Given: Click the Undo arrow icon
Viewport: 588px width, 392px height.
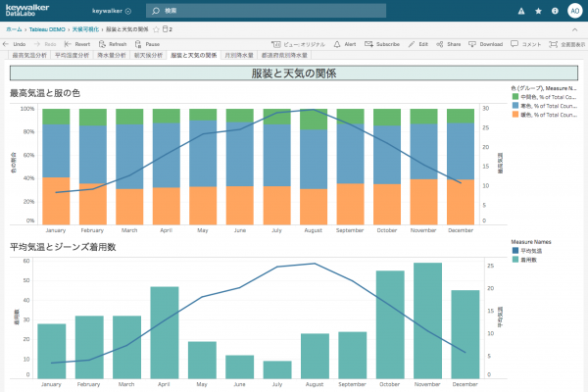Looking at the screenshot, I should 6,44.
